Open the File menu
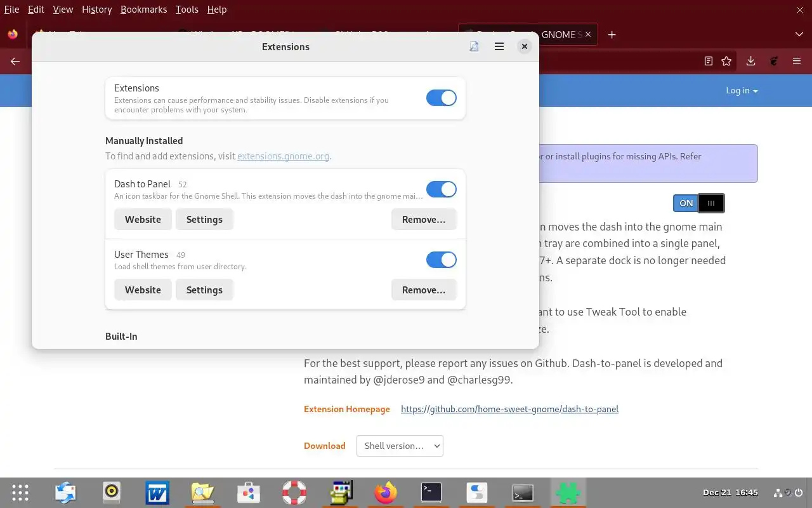This screenshot has height=508, width=812. click(11, 10)
